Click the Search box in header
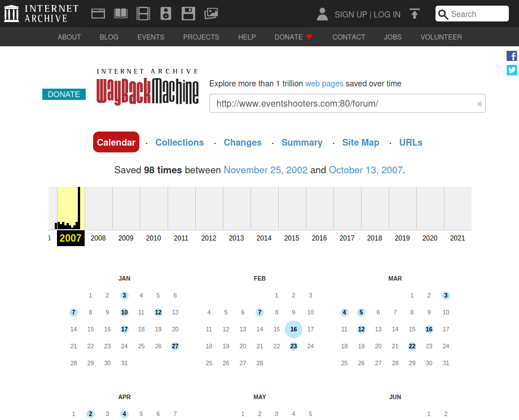This screenshot has width=519, height=420. click(x=477, y=14)
